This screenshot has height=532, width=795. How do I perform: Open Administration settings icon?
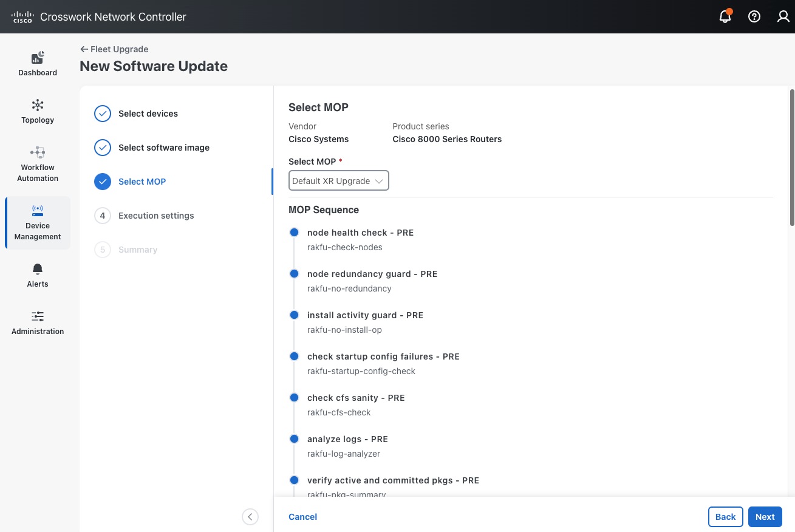(38, 322)
